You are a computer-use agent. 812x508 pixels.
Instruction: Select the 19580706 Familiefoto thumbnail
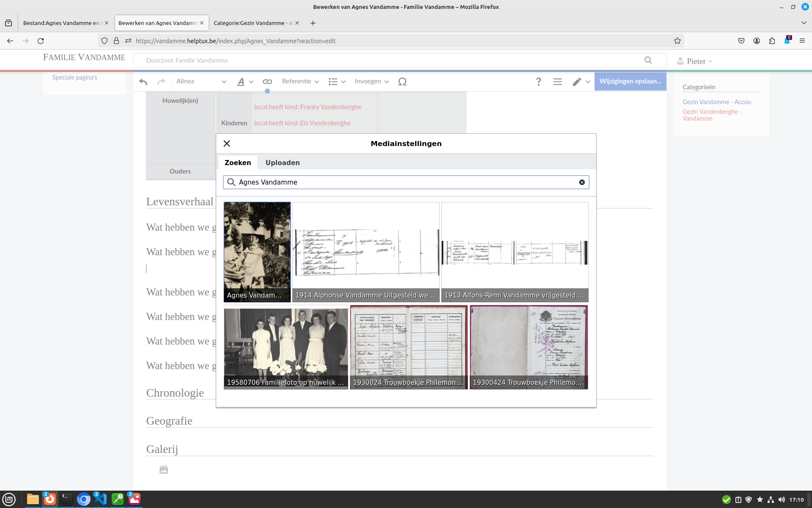point(286,347)
